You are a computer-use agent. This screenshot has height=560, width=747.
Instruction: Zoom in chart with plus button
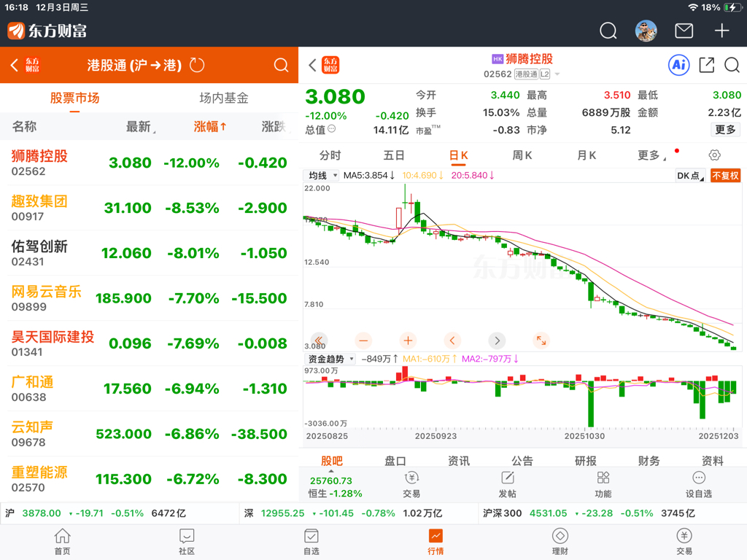click(408, 341)
